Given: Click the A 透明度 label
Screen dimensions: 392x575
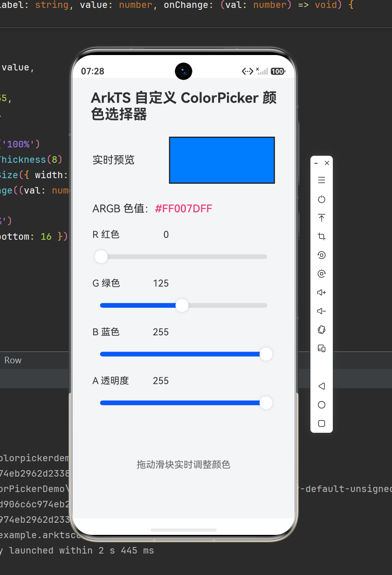Looking at the screenshot, I should 110,381.
